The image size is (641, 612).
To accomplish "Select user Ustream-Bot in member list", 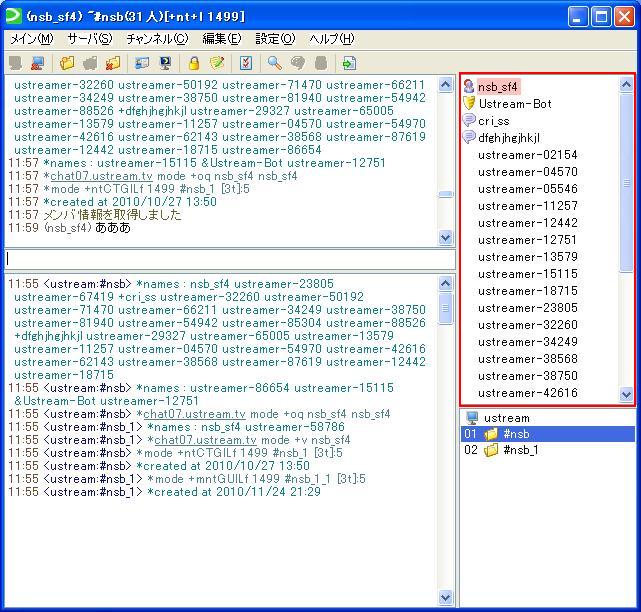I will coord(514,104).
